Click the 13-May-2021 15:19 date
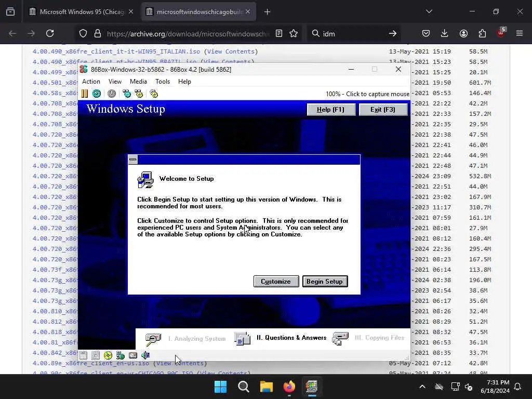This screenshot has width=532, height=399. click(420, 51)
